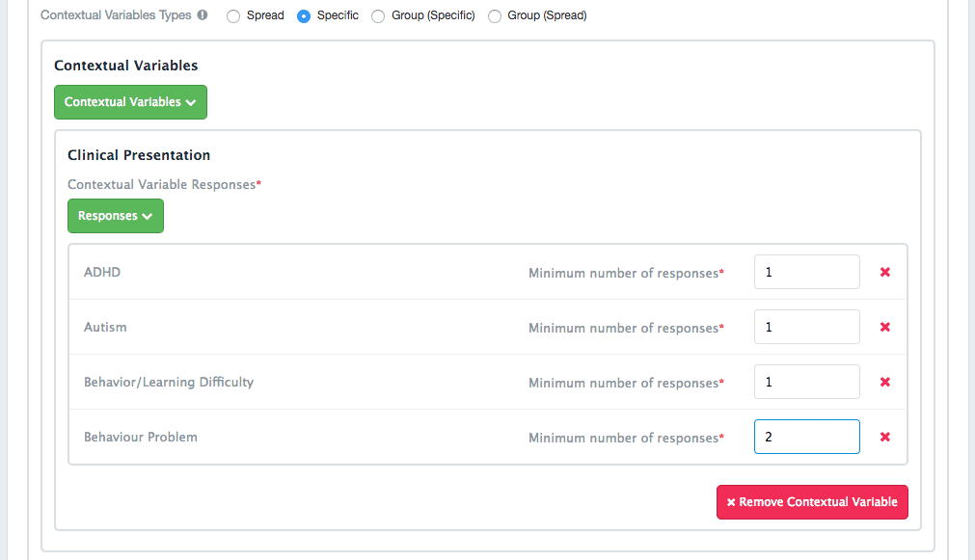The image size is (975, 560).
Task: Click info icon beside Contextual Variables Types
Action: [x=203, y=14]
